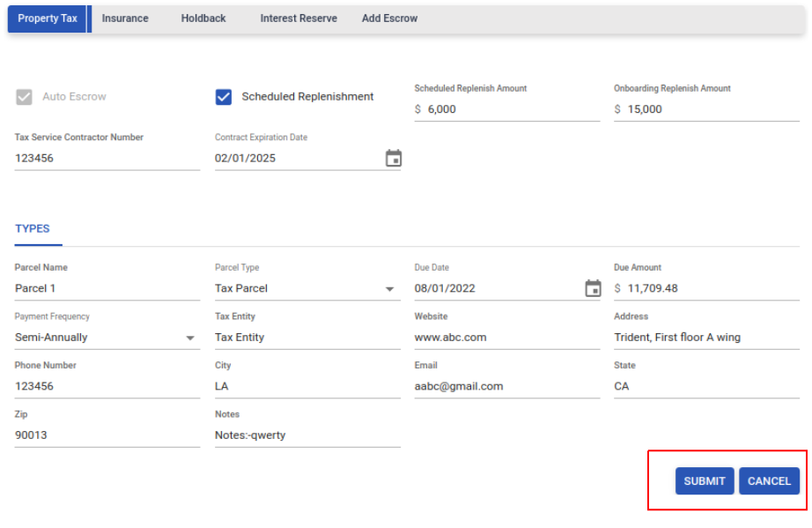Edit the State field CA
This screenshot has width=812, height=528.
click(707, 386)
